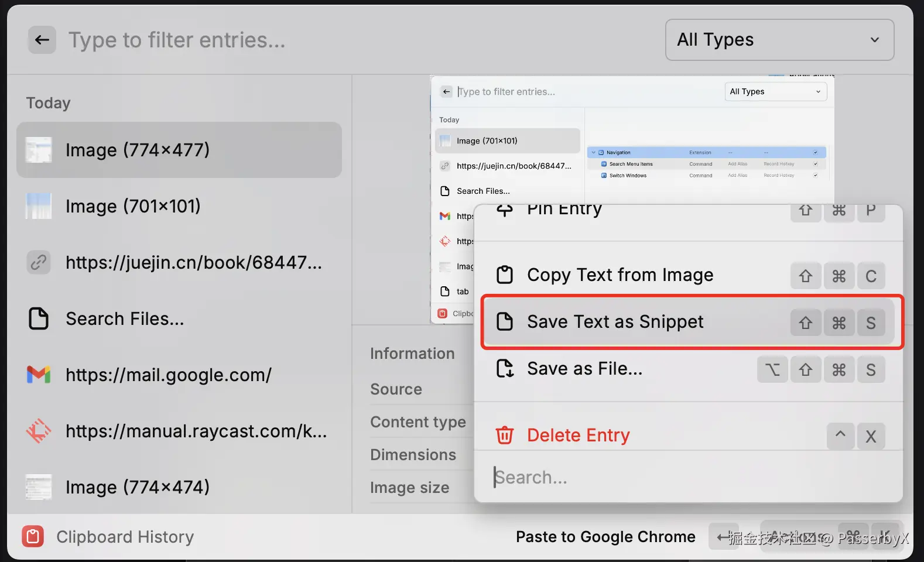Viewport: 924px width, 562px height.
Task: Click the Raycast icon beside manual.raycast.com
Action: pyautogui.click(x=39, y=431)
